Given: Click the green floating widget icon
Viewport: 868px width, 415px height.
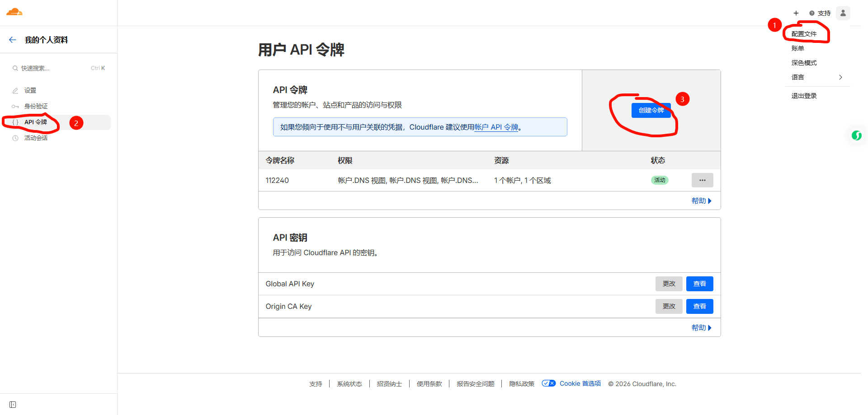Looking at the screenshot, I should point(857,135).
